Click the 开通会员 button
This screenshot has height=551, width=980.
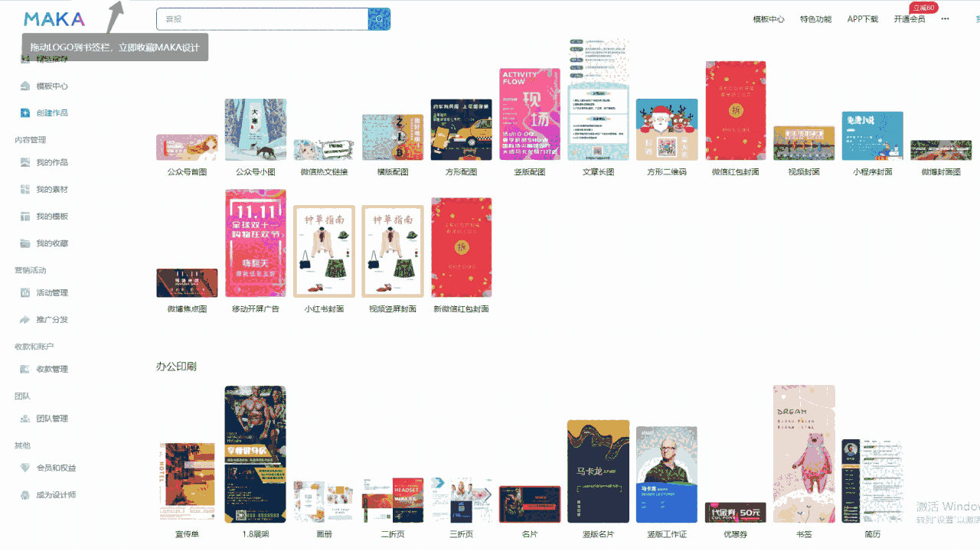[909, 19]
